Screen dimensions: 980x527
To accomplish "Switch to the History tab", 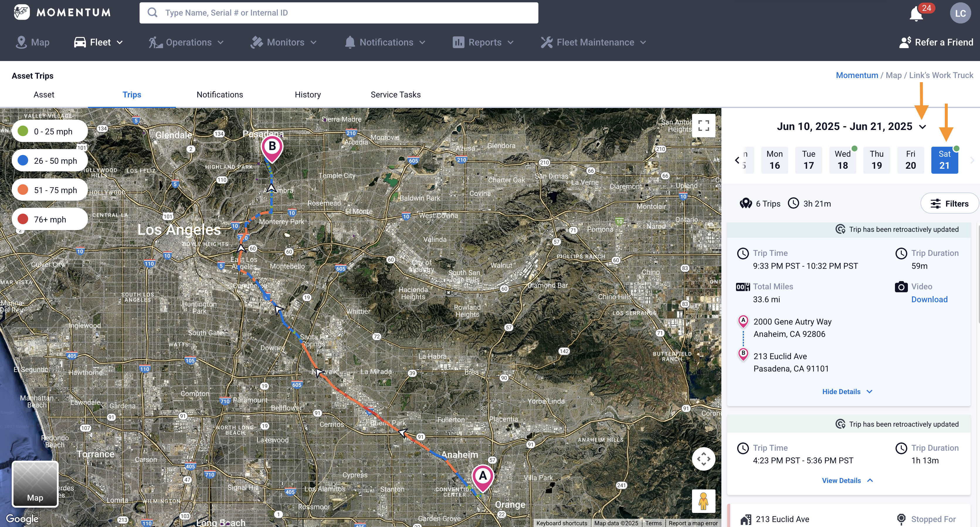I will pyautogui.click(x=307, y=94).
